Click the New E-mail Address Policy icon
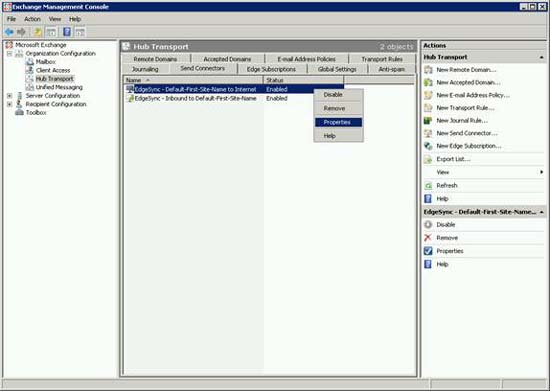This screenshot has width=550, height=391. click(428, 95)
